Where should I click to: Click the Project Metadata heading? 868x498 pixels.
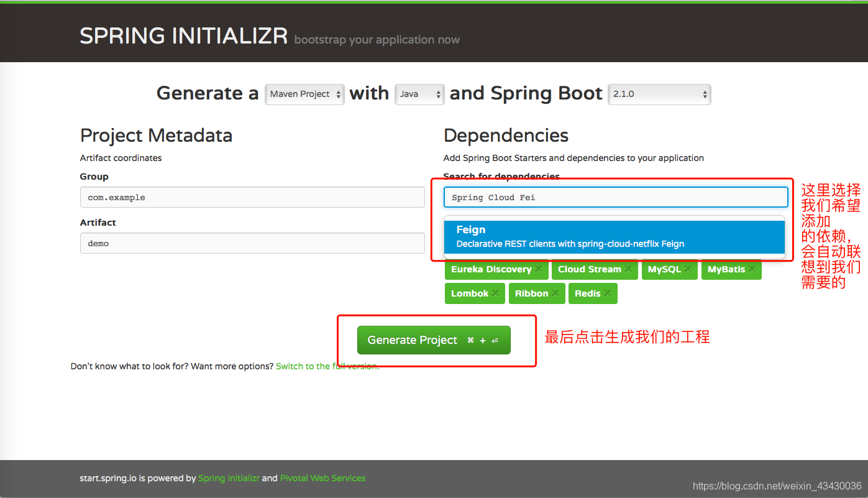(x=156, y=136)
